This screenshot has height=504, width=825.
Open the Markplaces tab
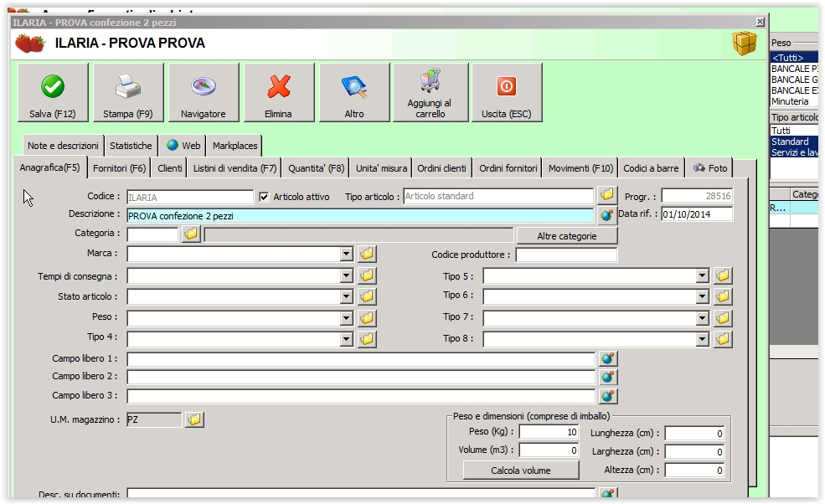click(235, 146)
